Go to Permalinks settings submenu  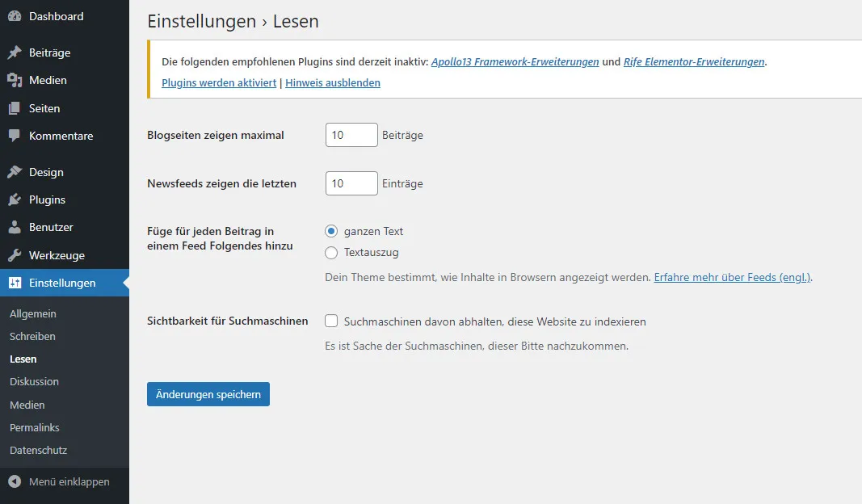35,427
